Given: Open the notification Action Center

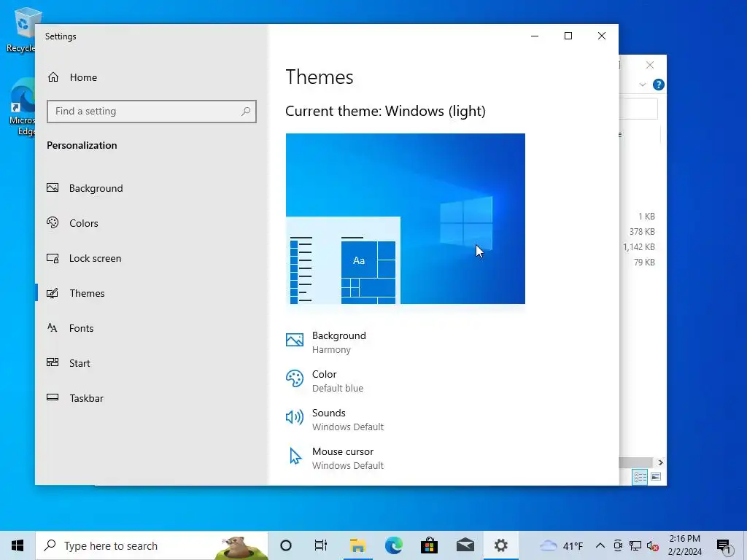Looking at the screenshot, I should point(724,545).
